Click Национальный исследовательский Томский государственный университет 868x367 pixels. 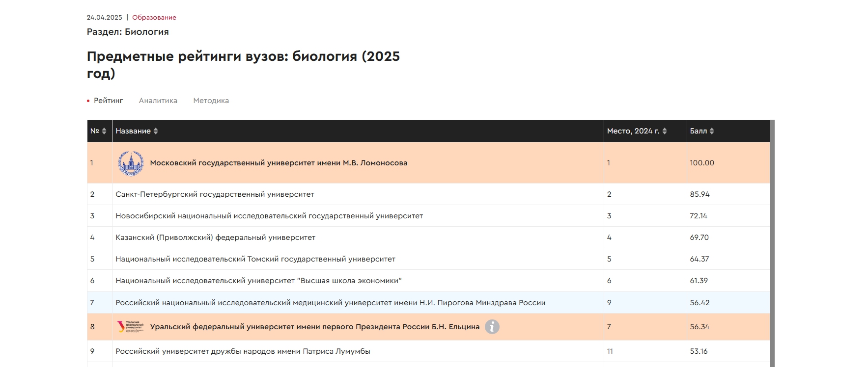tap(255, 259)
